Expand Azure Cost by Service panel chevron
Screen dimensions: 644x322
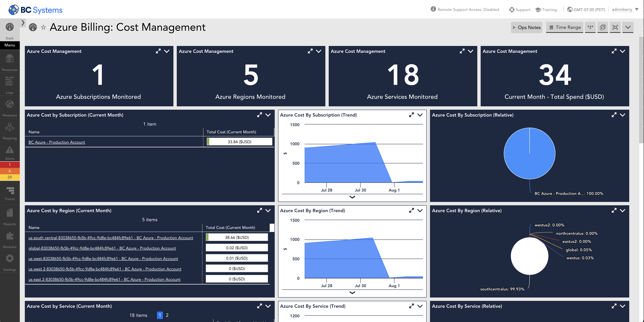[269, 306]
